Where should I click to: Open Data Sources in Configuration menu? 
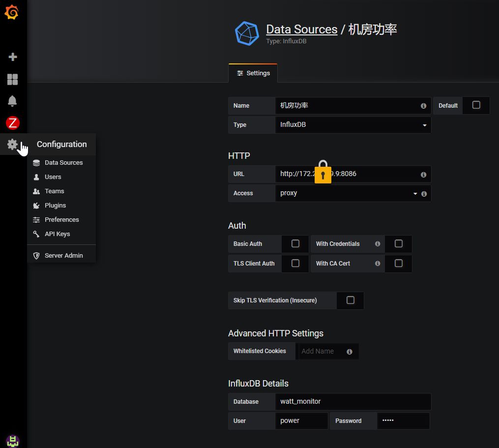coord(61,163)
